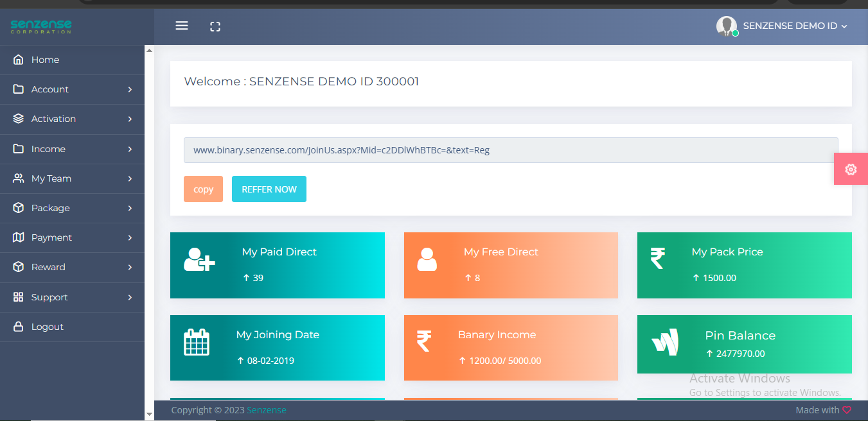868x421 pixels.
Task: Click the rupee icon on My Pack Price
Action: point(657,259)
